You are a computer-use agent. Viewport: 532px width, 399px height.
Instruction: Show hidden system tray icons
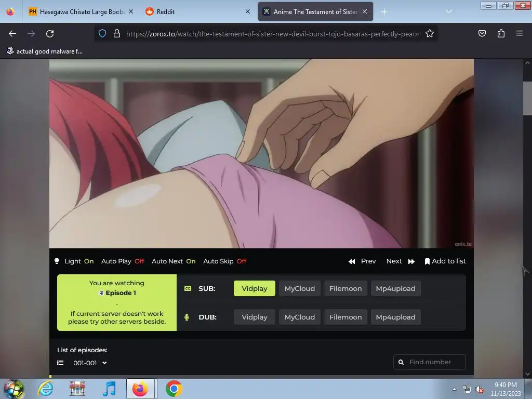454,389
